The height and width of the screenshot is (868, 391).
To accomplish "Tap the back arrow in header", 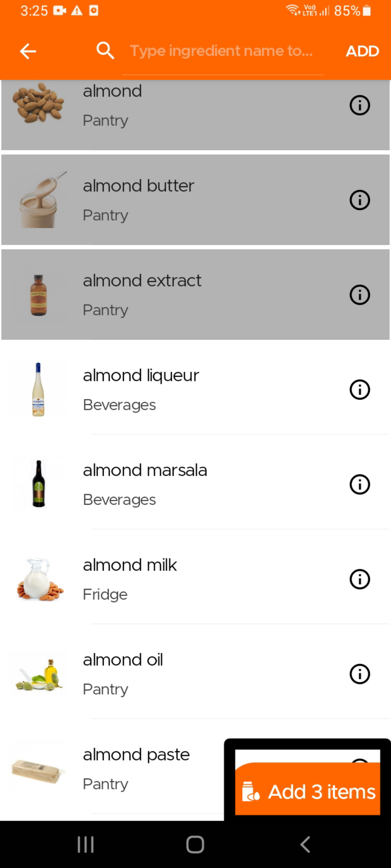I will click(28, 51).
